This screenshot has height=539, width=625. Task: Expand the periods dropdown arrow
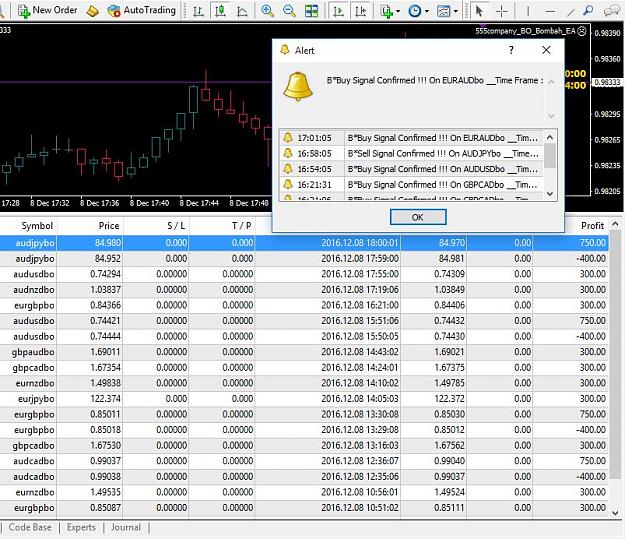tap(427, 11)
